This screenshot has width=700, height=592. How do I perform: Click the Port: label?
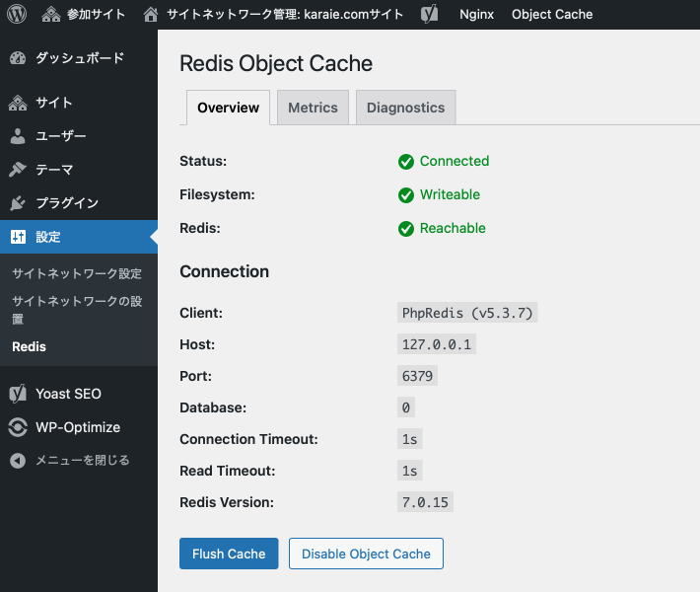[x=195, y=376]
